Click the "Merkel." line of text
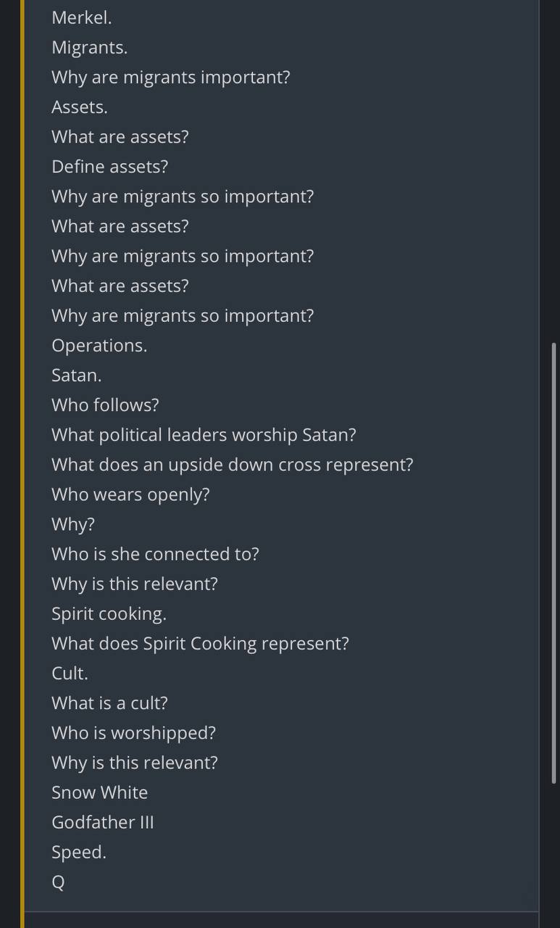560x928 pixels. 81,17
